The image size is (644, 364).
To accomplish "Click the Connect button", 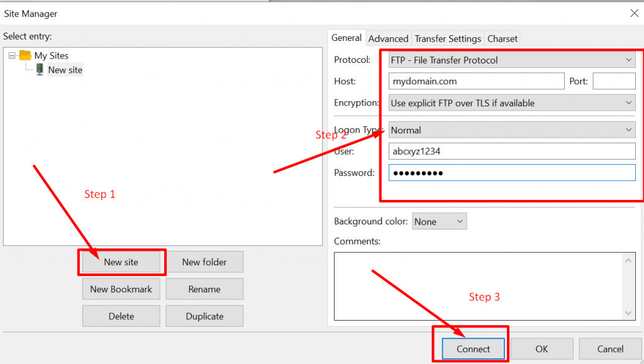I will [x=474, y=349].
